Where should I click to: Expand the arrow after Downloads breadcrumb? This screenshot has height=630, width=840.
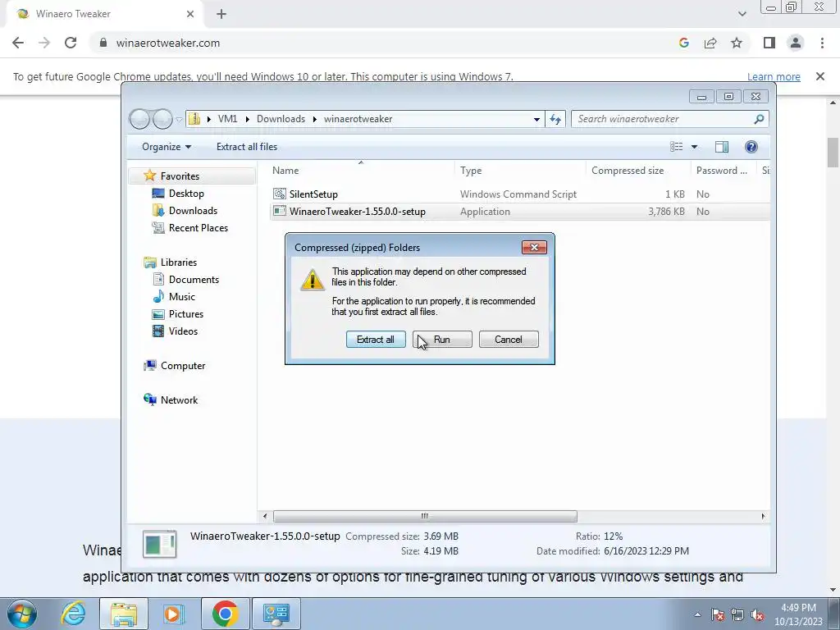pos(314,119)
